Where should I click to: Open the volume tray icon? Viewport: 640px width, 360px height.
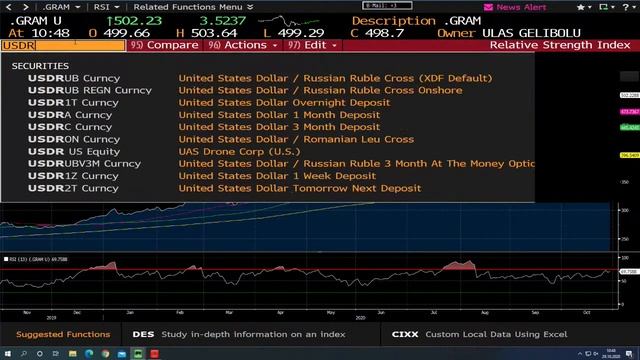pos(596,354)
